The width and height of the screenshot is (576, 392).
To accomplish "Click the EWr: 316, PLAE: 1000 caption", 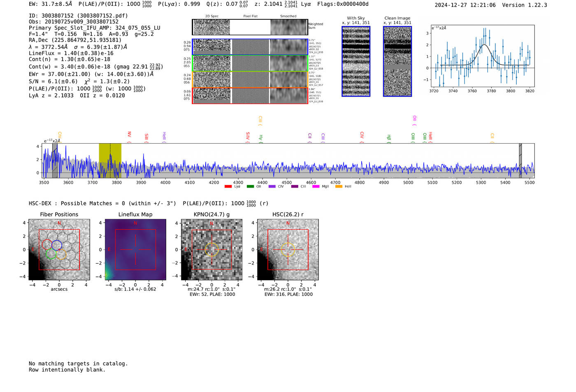I will pos(288,294).
